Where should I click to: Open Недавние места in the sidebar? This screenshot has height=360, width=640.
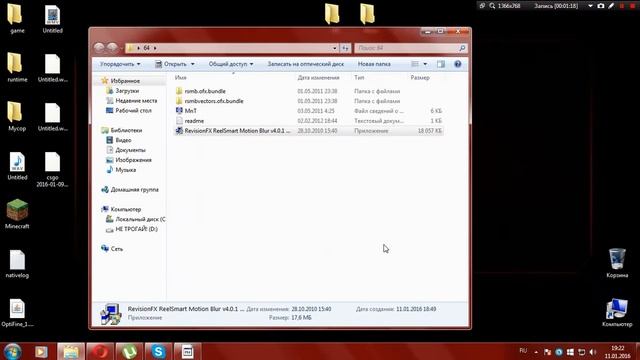pyautogui.click(x=136, y=100)
